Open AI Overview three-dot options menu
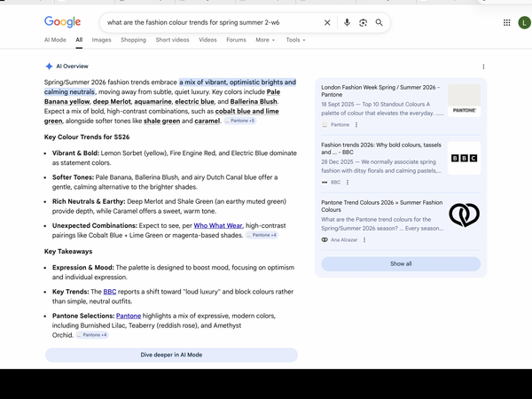Viewport: 532px width, 399px height. [x=483, y=66]
